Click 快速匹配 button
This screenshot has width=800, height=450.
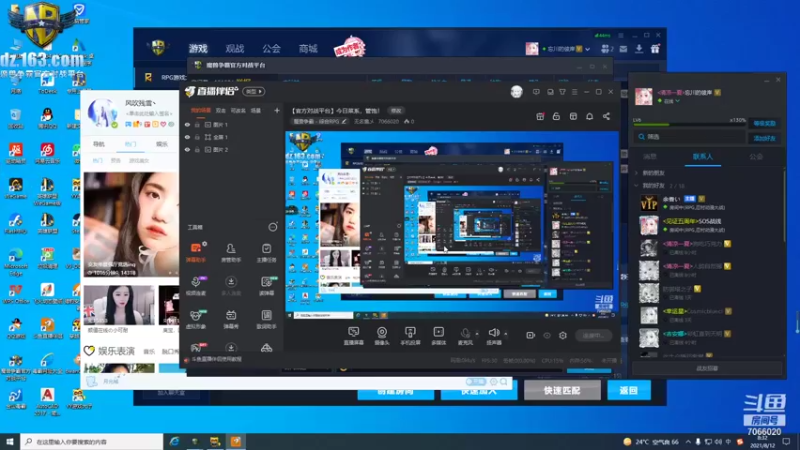pos(562,390)
